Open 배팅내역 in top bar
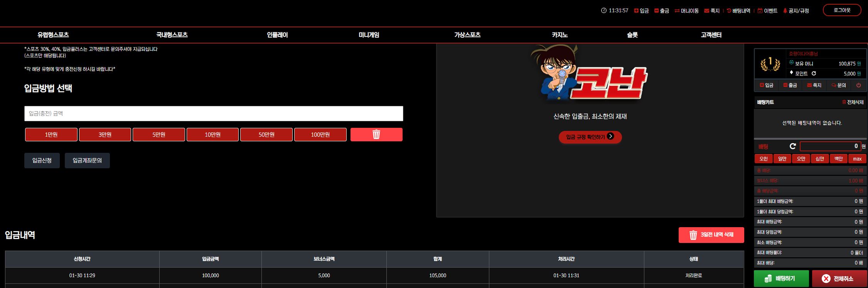The height and width of the screenshot is (288, 868). click(739, 11)
